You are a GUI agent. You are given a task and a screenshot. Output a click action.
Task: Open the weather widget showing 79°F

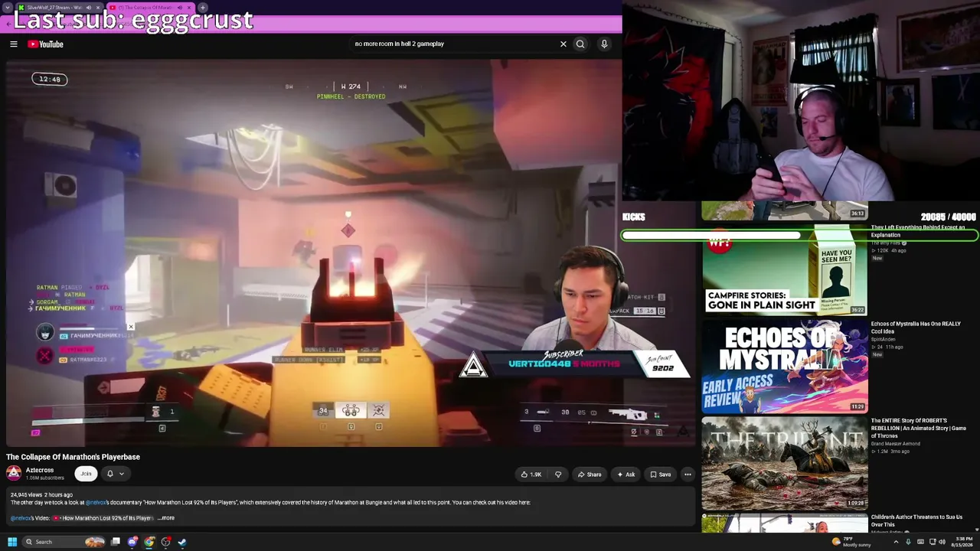pos(851,542)
